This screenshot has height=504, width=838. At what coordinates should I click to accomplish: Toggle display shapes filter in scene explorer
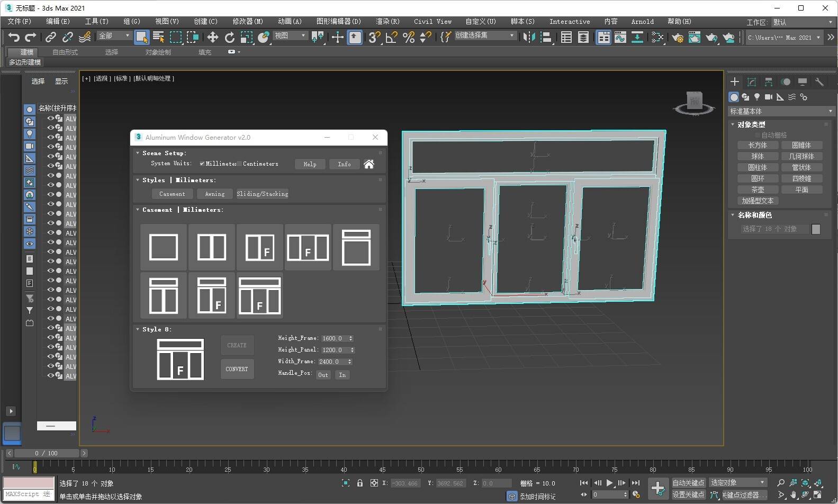pyautogui.click(x=30, y=121)
